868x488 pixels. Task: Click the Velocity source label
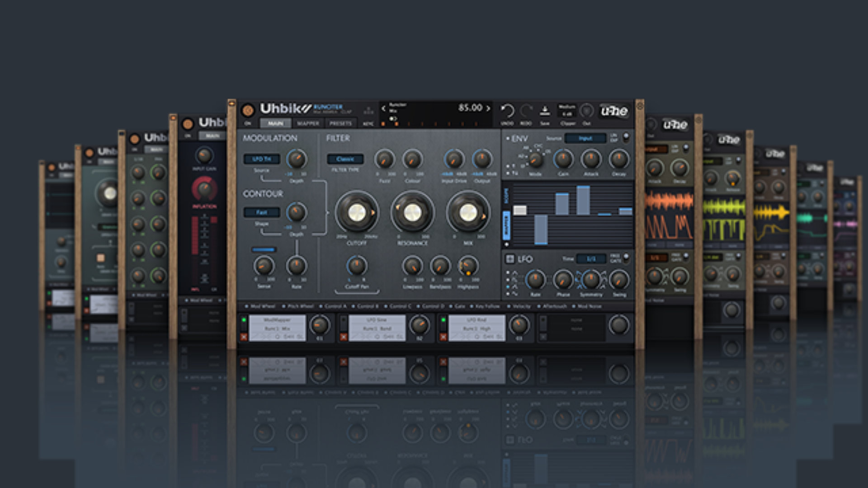pyautogui.click(x=521, y=306)
